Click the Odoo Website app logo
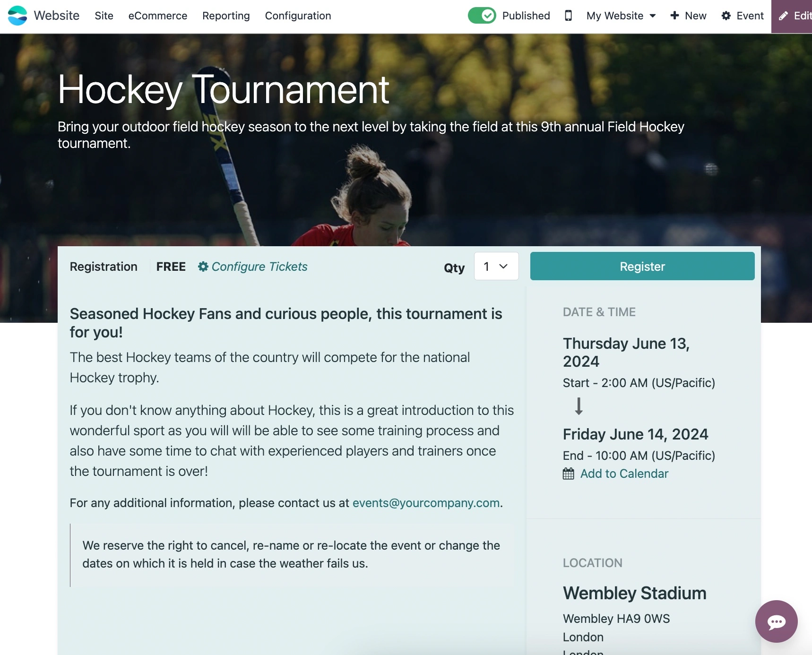812x655 pixels. tap(17, 16)
